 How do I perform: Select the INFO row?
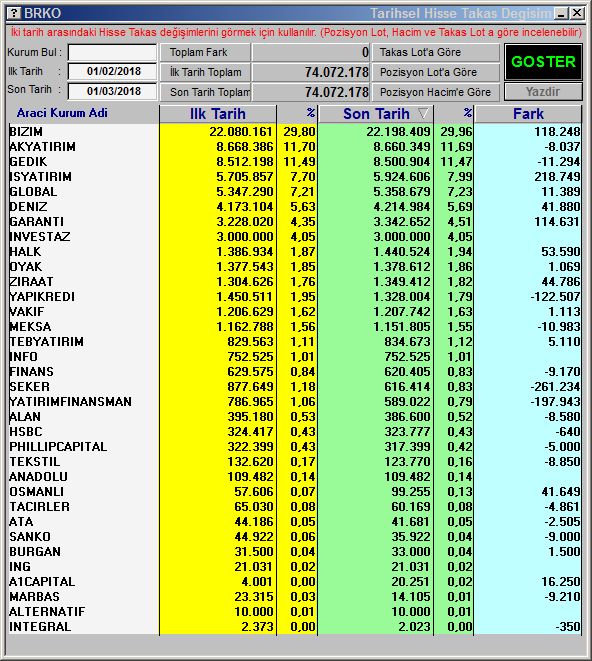pos(295,357)
